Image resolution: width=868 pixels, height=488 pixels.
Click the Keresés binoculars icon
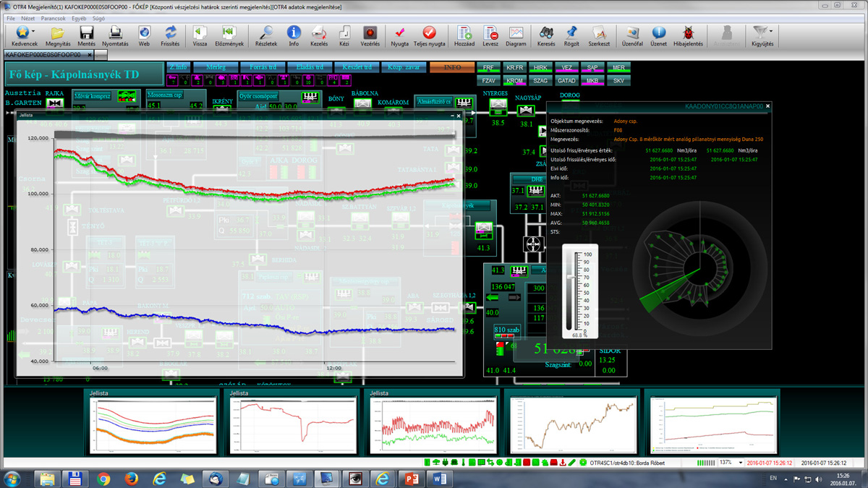pyautogui.click(x=546, y=35)
